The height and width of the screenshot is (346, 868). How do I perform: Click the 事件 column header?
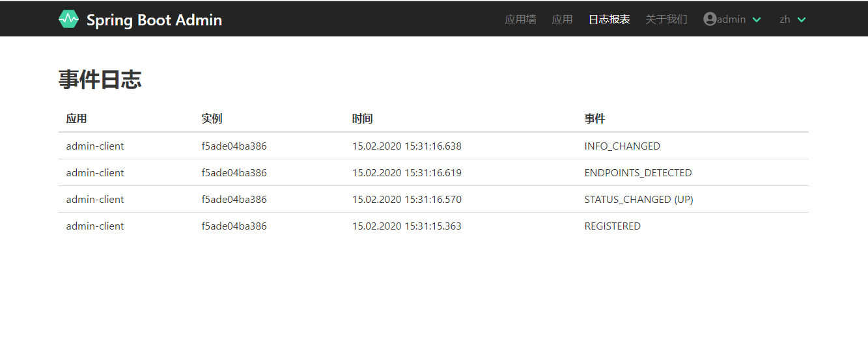click(x=595, y=119)
